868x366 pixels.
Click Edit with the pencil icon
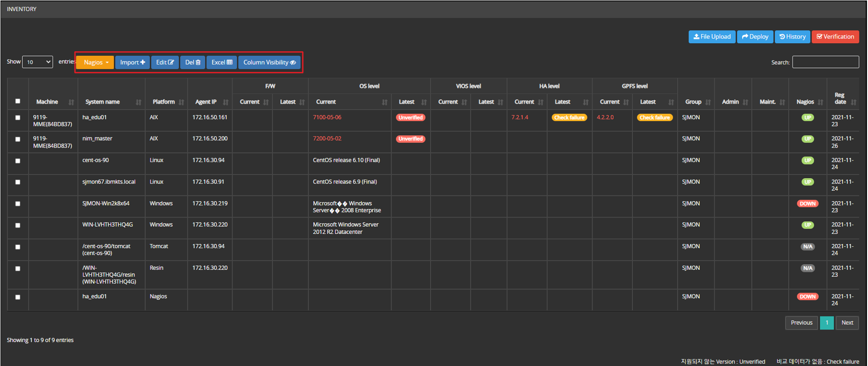[165, 62]
